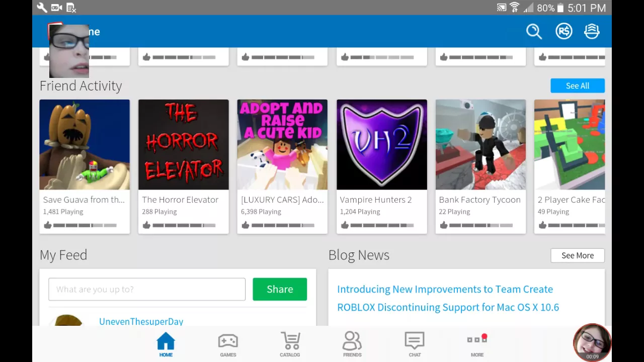
Task: Click 'Vampire Hunters 2' title text
Action: [376, 200]
